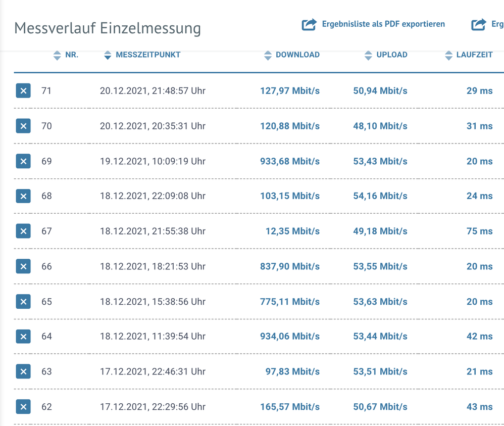The image size is (504, 426).
Task: Delete measurement entry 65
Action: (23, 302)
